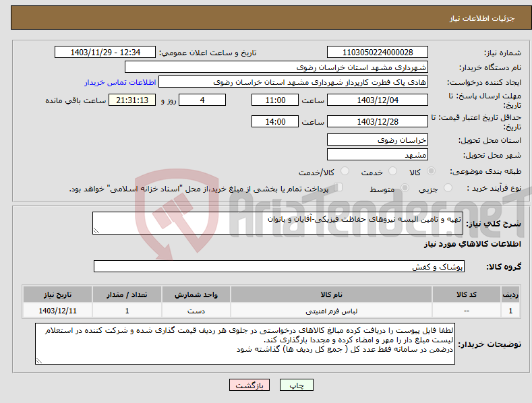Click the تاریخ نیاز column header
532x403 pixels.
57,294
